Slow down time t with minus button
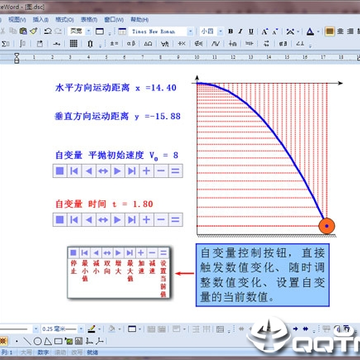This screenshot has height=360, width=360. pyautogui.click(x=161, y=220)
